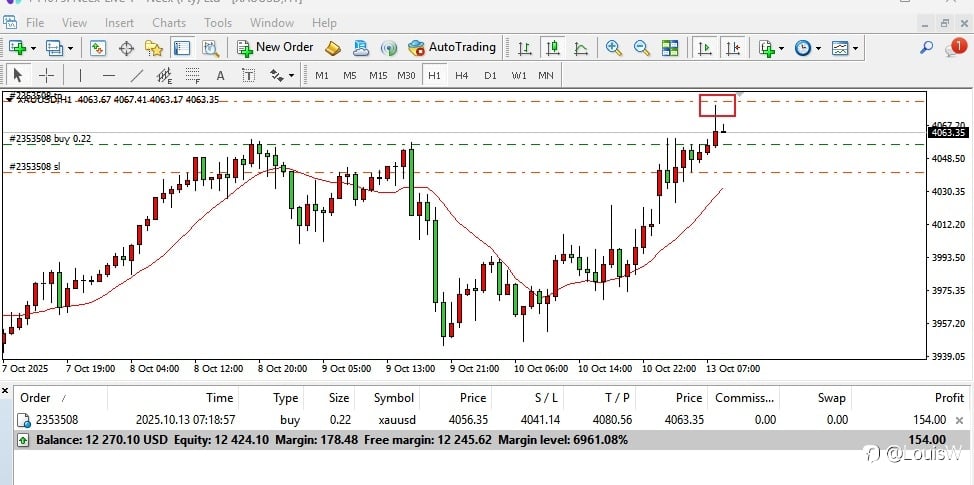Open the Navigator folder-star icon
This screenshot has width=974, height=485.
153,47
